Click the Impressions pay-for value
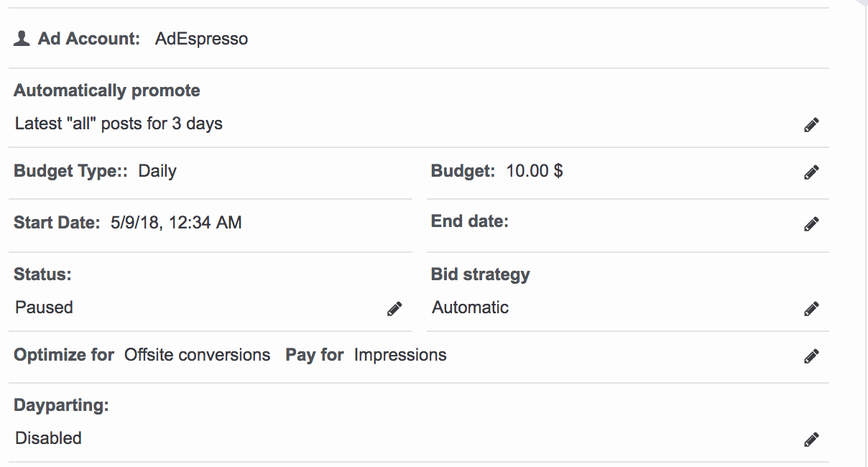Screen dimensions: 868x467 click(400, 355)
